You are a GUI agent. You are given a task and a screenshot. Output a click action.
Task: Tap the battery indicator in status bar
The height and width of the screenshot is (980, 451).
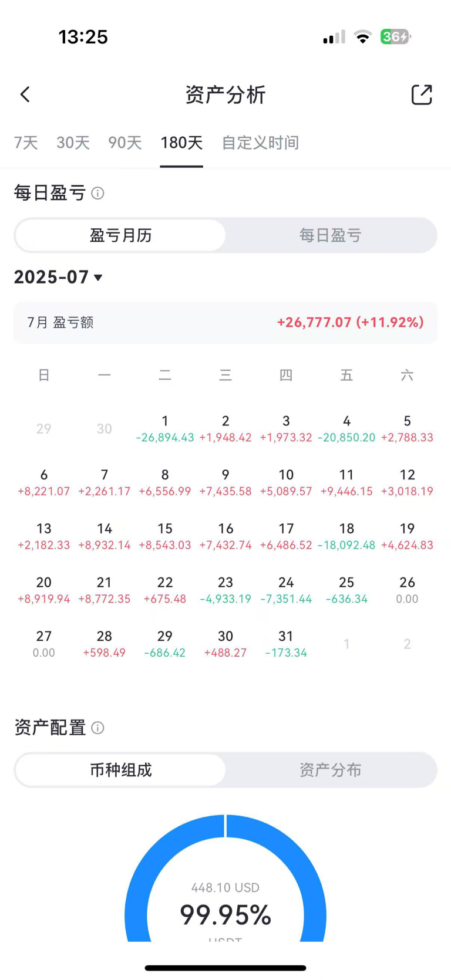pos(395,37)
